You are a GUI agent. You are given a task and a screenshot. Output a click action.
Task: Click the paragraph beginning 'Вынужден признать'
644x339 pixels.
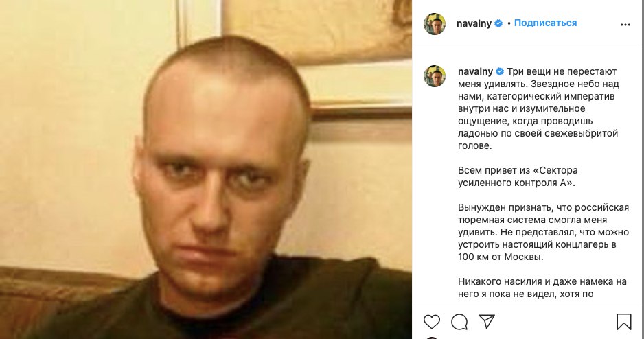pyautogui.click(x=543, y=232)
